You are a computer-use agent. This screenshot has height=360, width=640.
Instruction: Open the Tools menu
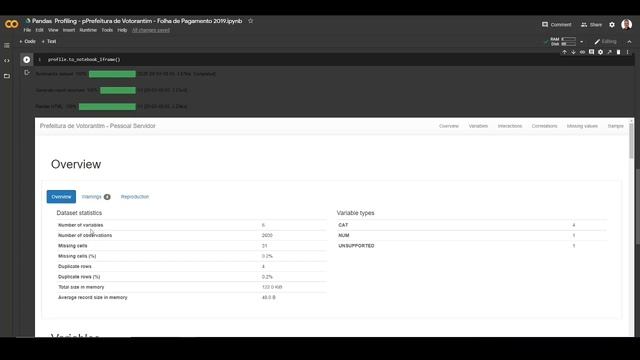tap(107, 30)
